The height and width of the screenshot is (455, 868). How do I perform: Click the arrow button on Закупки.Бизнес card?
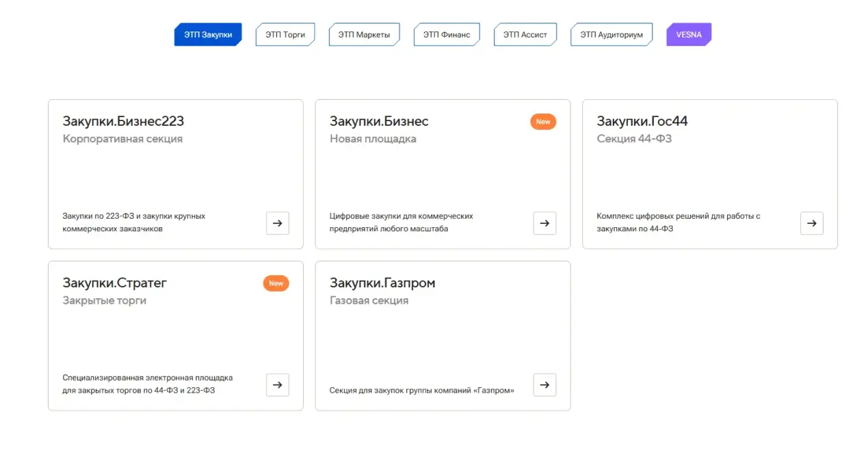544,223
